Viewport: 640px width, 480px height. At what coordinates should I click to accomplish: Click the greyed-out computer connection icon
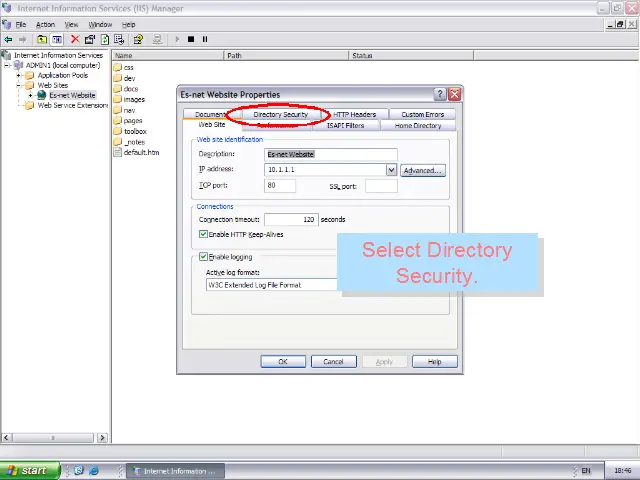click(x=157, y=39)
